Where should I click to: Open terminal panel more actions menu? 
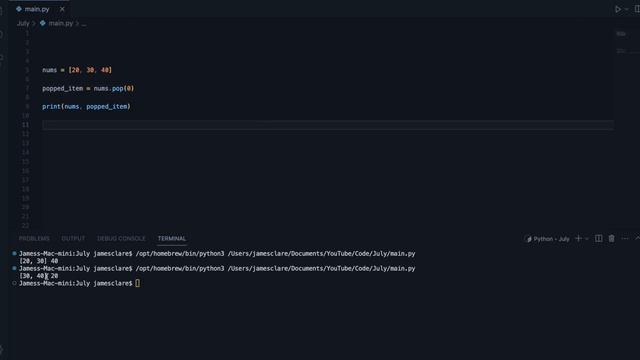pyautogui.click(x=625, y=238)
